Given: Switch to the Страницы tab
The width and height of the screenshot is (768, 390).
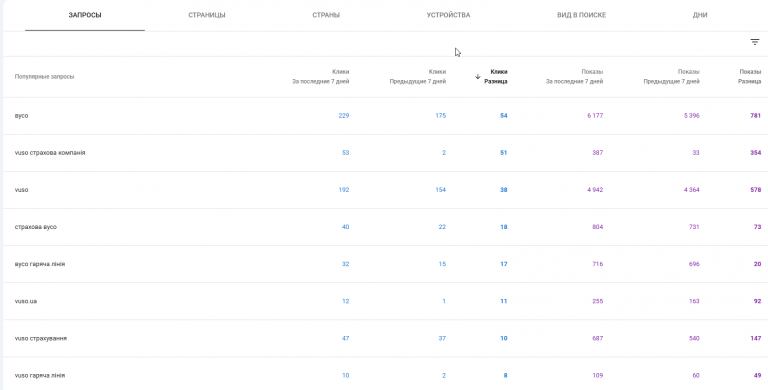Looking at the screenshot, I should (x=207, y=15).
